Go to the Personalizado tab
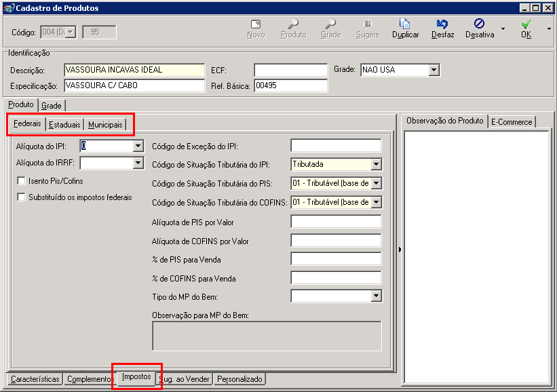 click(x=239, y=379)
